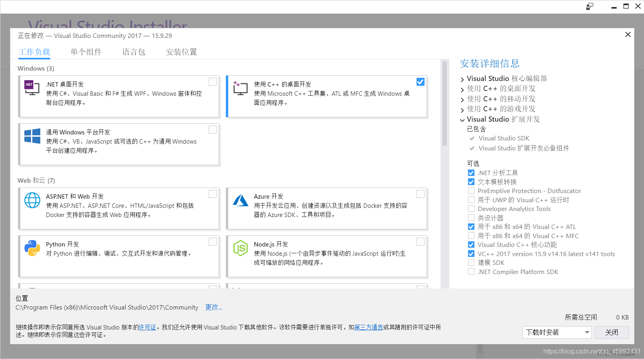Click the C++ desktop development monitor icon
Screen dimensions: 644x359
pos(240,88)
